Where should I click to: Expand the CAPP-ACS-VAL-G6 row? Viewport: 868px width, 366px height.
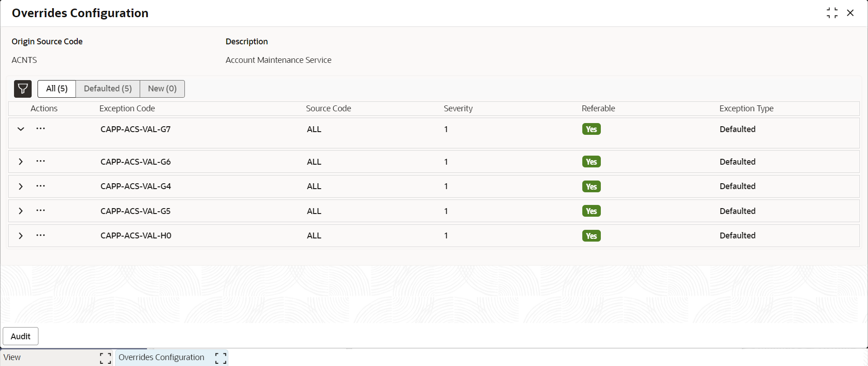[21, 162]
